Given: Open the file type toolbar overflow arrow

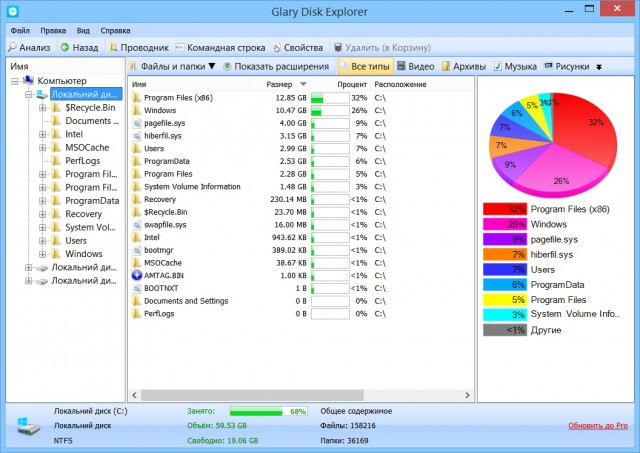Looking at the screenshot, I should pos(599,67).
